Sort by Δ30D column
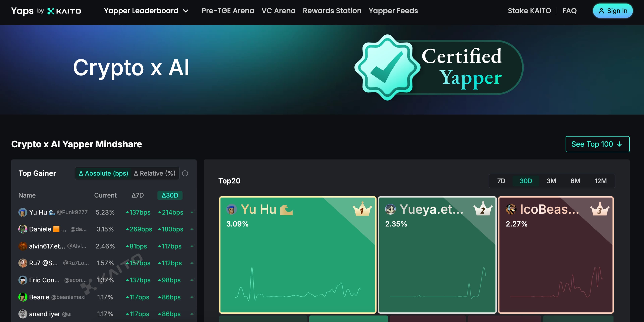The height and width of the screenshot is (322, 644). point(170,195)
